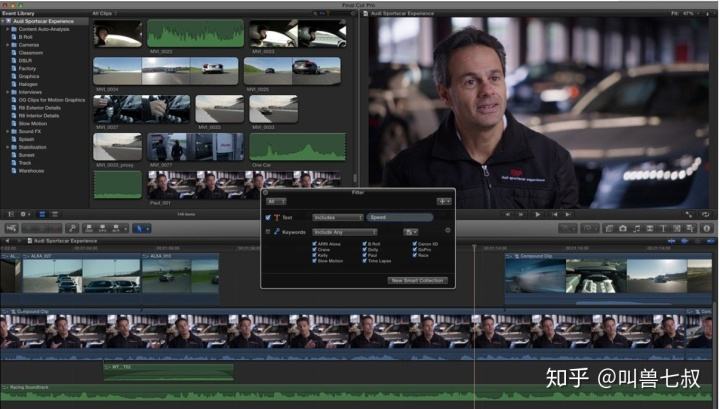
Task: Toggle loop playback icon
Action: coord(706,214)
